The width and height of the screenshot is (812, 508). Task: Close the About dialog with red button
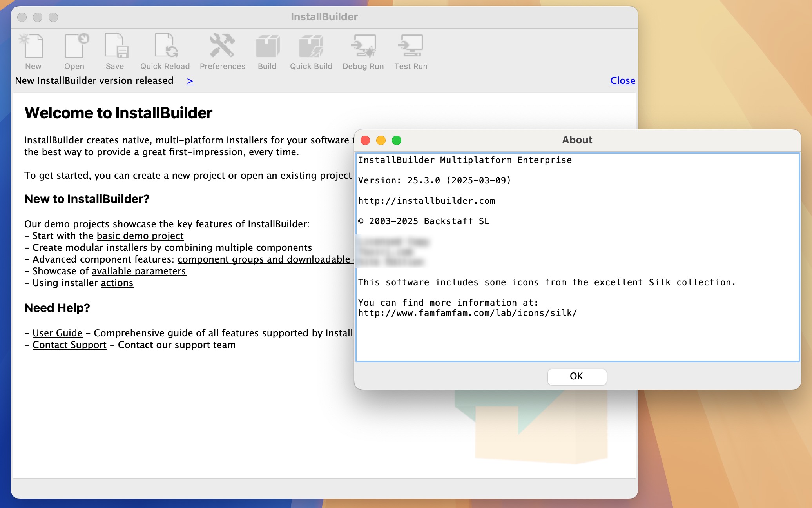coord(365,140)
